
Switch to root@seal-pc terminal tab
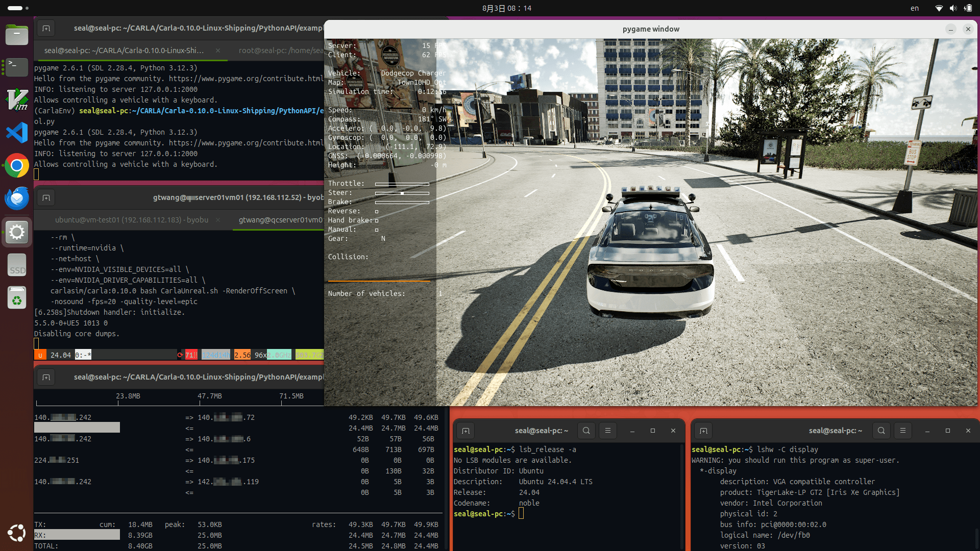281,51
